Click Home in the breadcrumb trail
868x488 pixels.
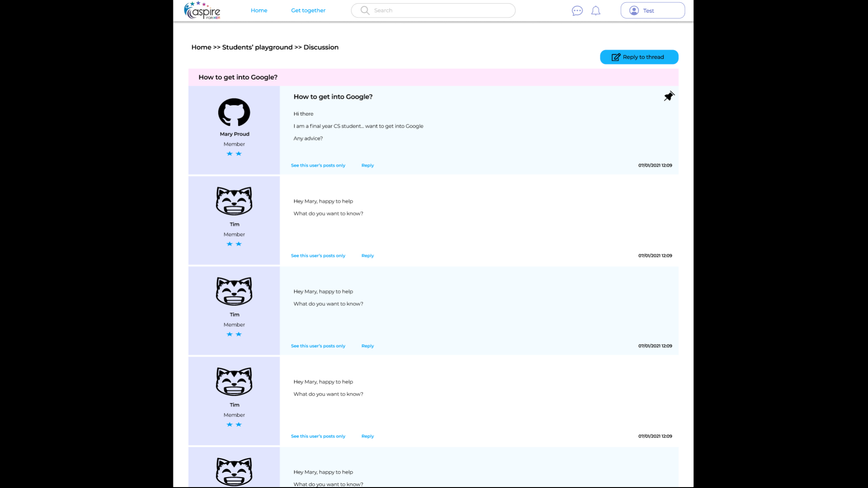coord(201,47)
